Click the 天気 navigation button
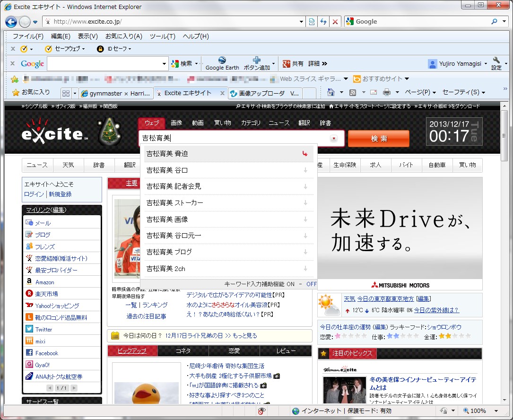This screenshot has height=420, width=513. tap(69, 165)
